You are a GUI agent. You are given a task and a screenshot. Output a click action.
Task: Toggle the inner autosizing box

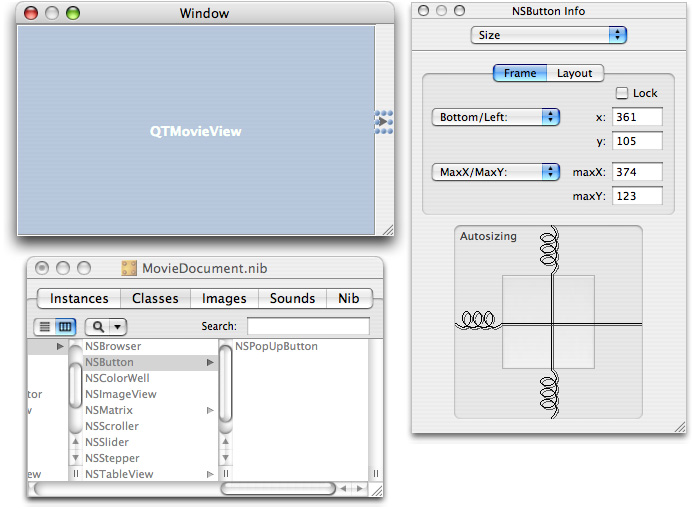pos(549,322)
